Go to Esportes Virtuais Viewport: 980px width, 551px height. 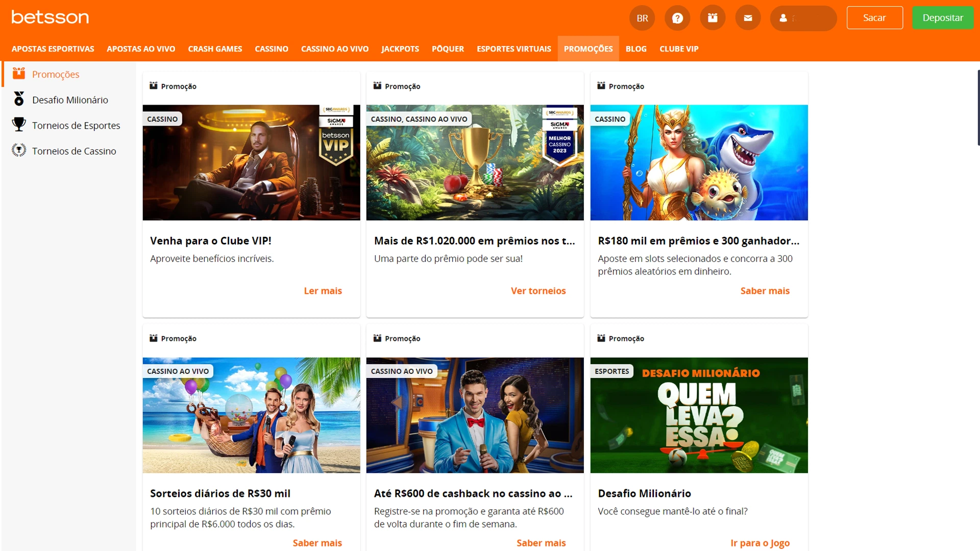[x=514, y=49]
